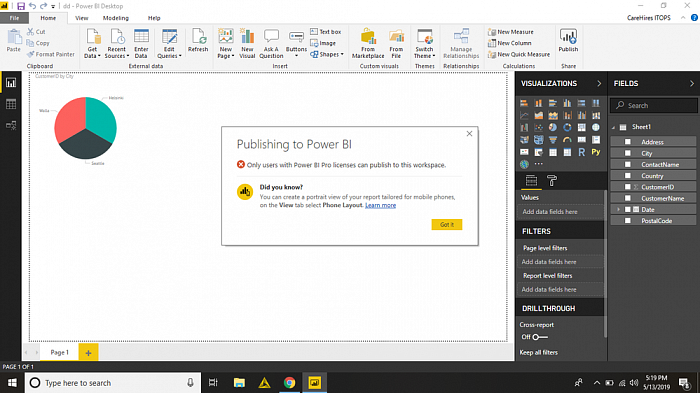
Task: Select the R script visual icon
Action: [x=581, y=152]
